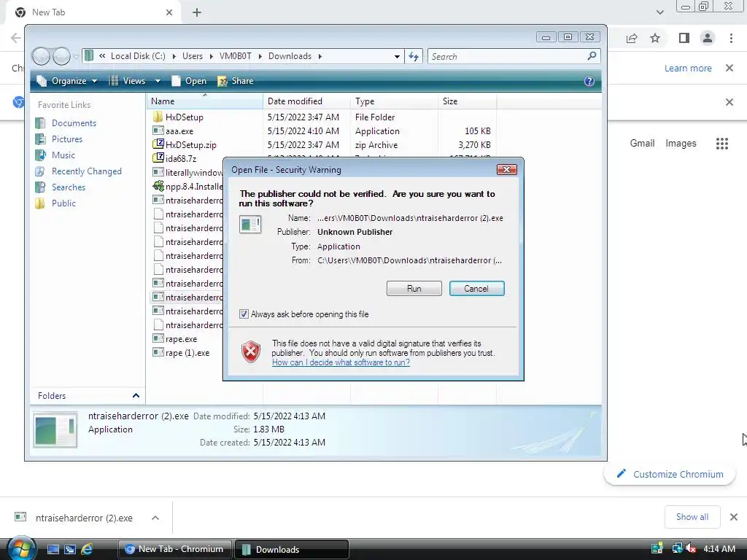Sort by the Size column header

467,101
